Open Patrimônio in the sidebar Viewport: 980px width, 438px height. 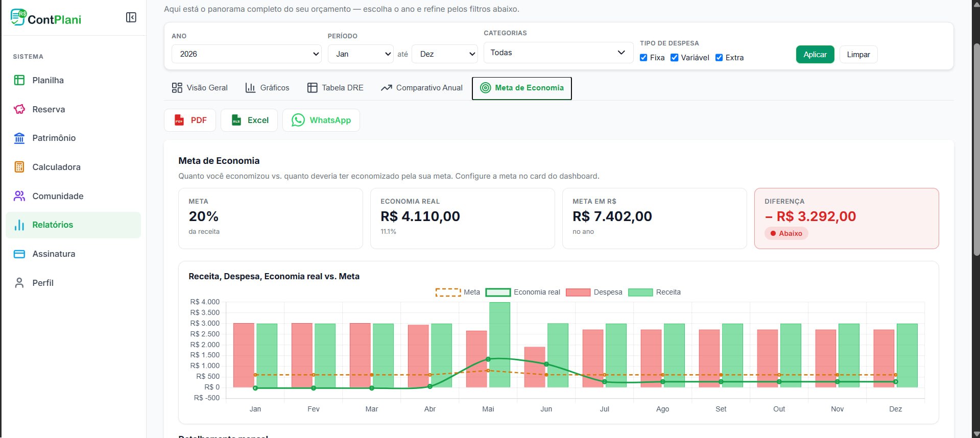(73, 138)
